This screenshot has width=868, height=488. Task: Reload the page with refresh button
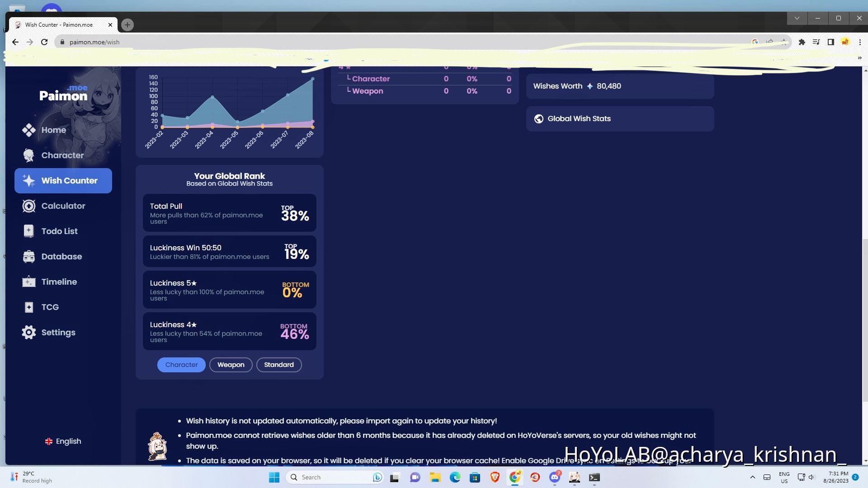(x=44, y=42)
